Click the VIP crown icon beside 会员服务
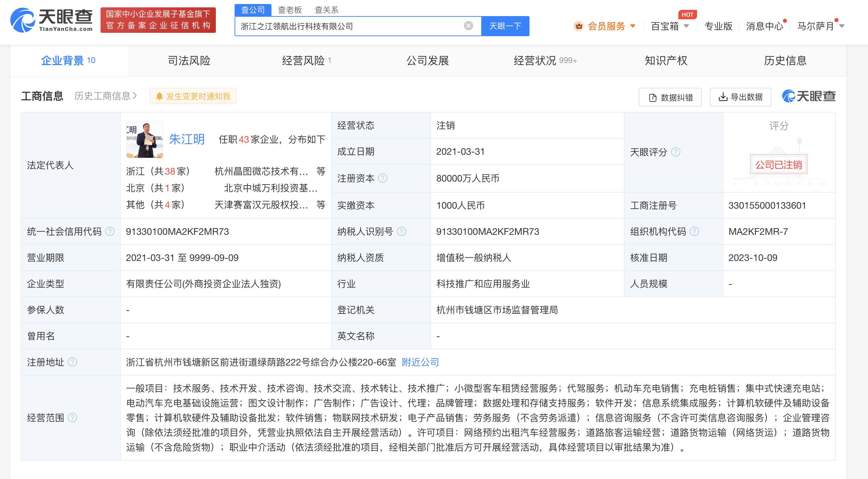This screenshot has width=868, height=479. click(579, 26)
